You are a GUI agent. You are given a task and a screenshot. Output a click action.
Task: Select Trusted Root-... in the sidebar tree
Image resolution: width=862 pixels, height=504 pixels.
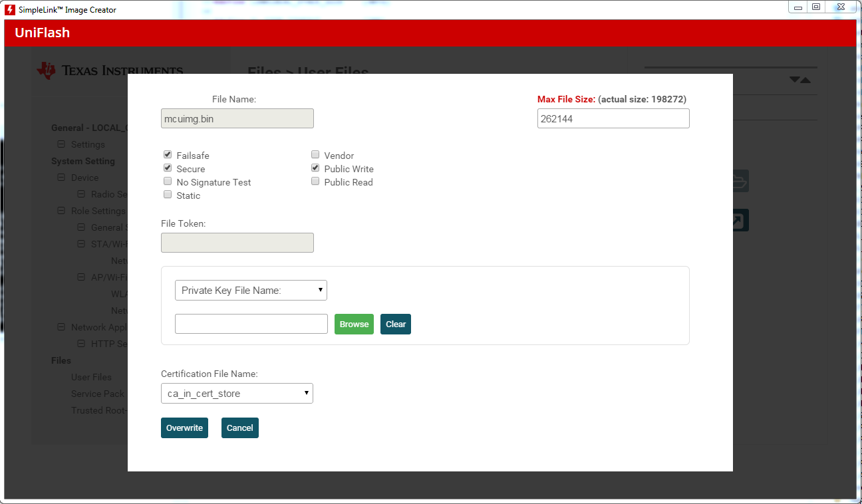[x=99, y=410]
